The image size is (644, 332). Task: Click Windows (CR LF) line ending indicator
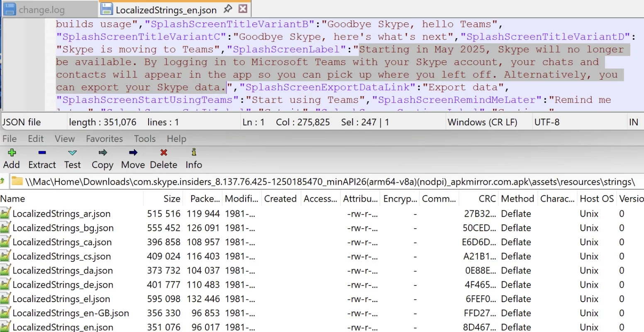coord(482,122)
